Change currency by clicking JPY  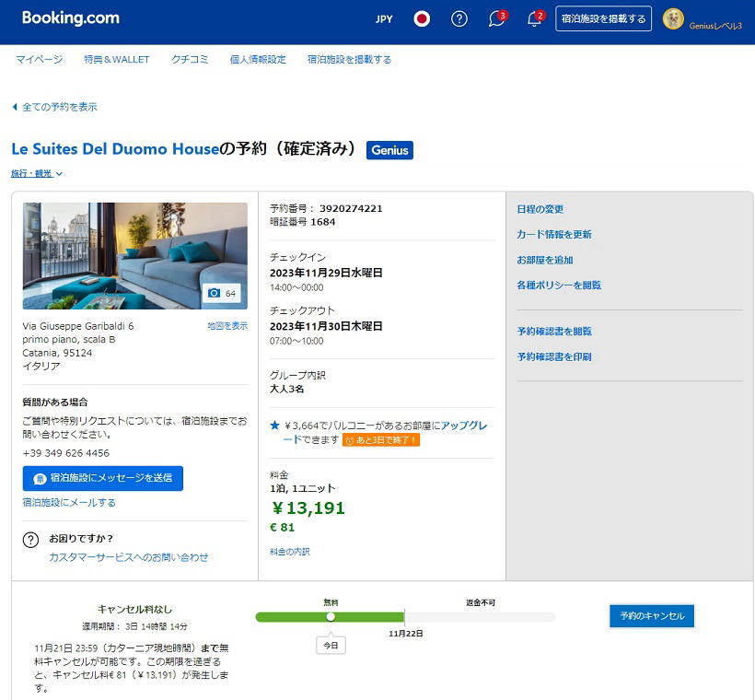click(384, 19)
